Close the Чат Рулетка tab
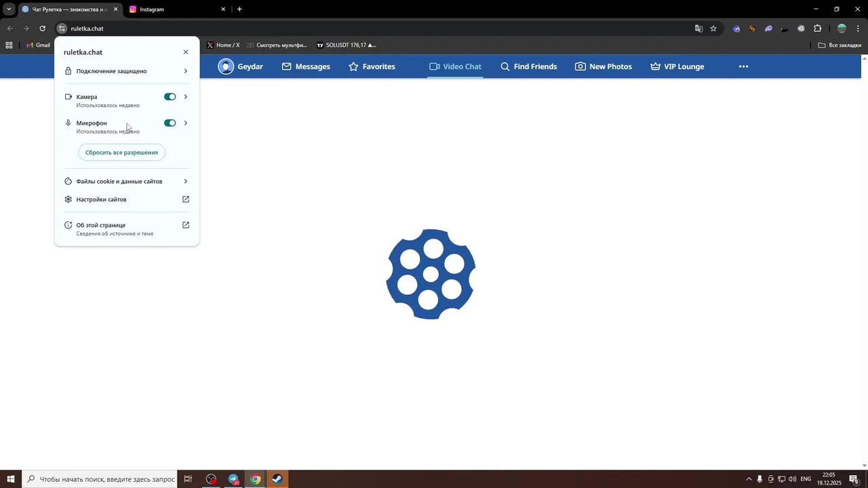The width and height of the screenshot is (868, 488). pos(115,9)
